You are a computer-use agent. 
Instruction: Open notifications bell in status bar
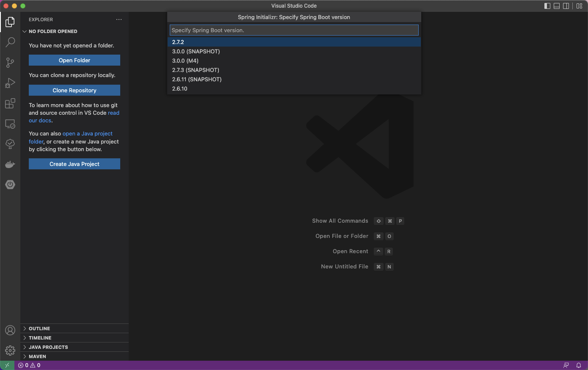(579, 365)
